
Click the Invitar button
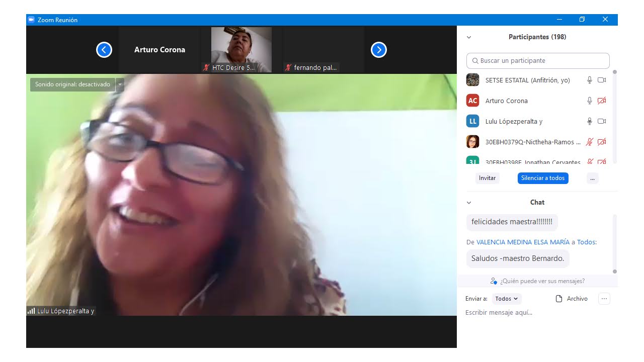(487, 178)
